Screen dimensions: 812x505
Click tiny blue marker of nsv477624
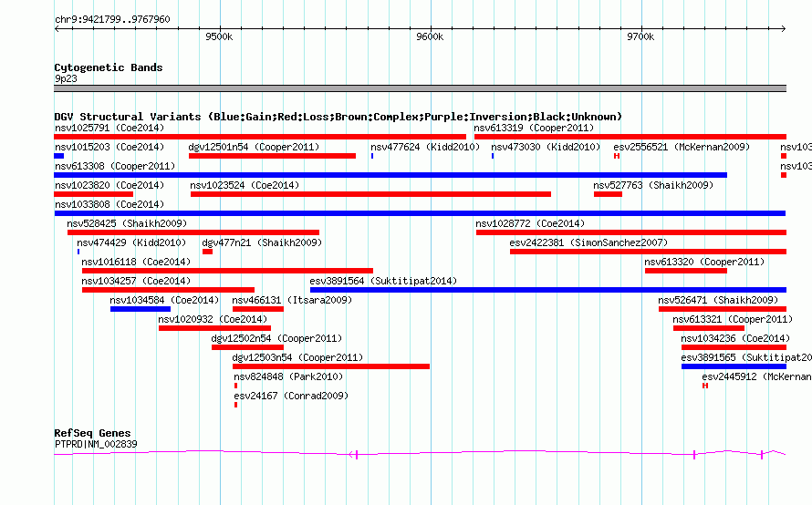372,156
